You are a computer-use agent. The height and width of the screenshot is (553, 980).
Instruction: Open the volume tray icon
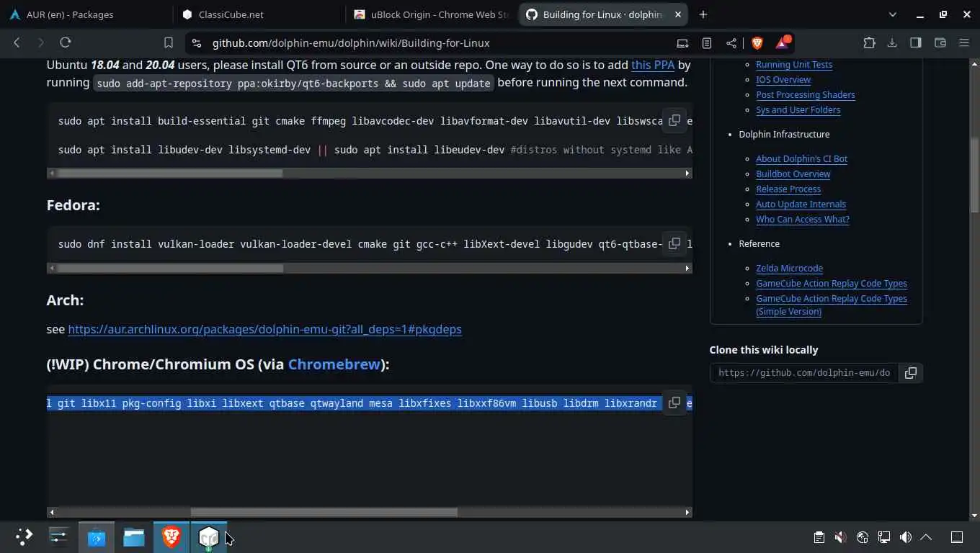(x=905, y=537)
